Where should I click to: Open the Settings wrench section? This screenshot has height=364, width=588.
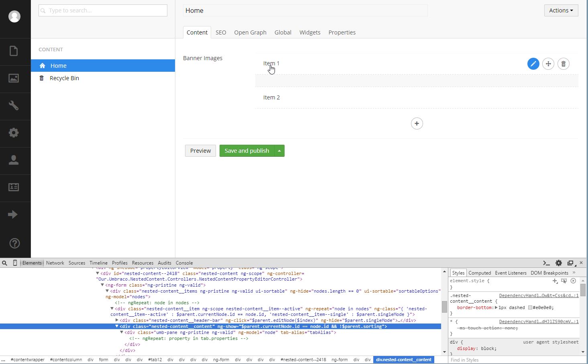[14, 105]
